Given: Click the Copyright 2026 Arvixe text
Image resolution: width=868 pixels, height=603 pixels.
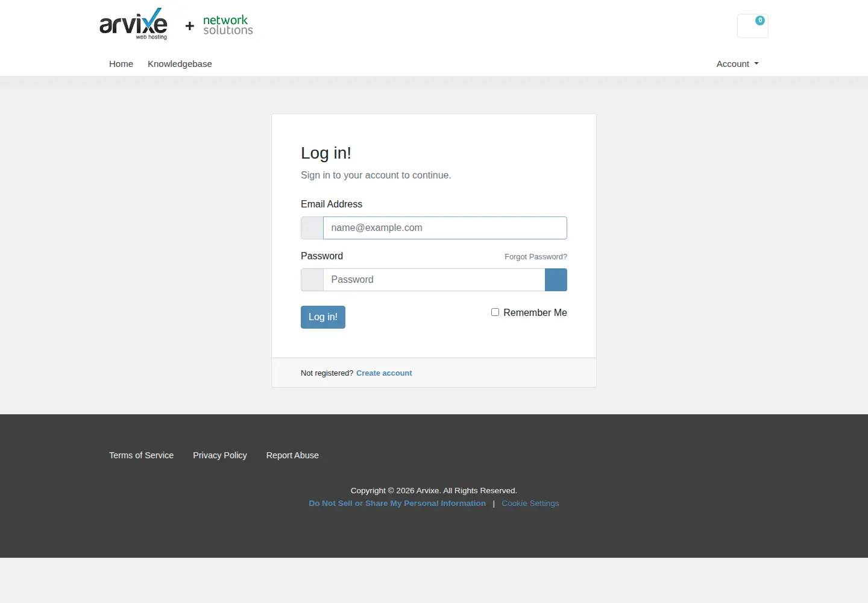Looking at the screenshot, I should (434, 491).
